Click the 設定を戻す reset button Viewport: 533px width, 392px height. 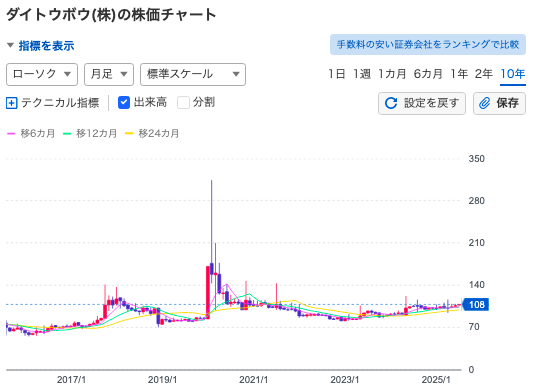[422, 103]
